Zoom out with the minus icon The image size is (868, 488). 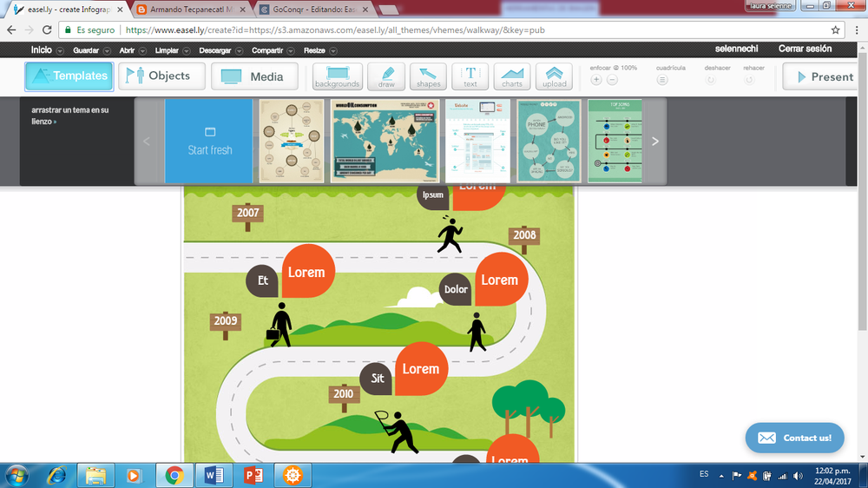pyautogui.click(x=612, y=80)
